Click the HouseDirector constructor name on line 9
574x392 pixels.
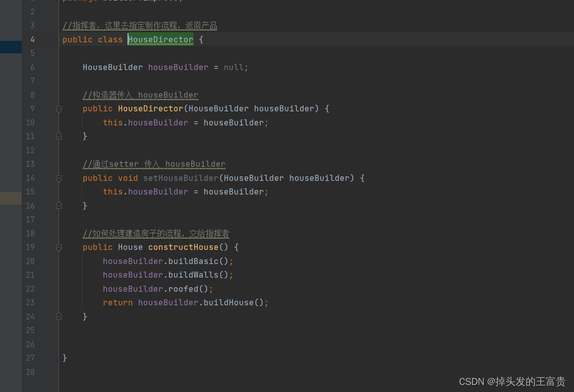coord(151,109)
